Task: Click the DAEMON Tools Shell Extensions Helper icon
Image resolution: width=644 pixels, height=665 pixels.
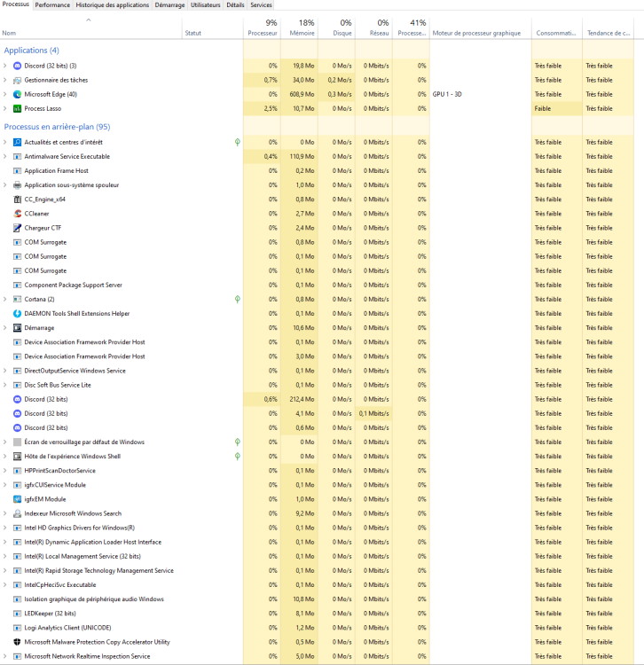Action: pos(18,314)
